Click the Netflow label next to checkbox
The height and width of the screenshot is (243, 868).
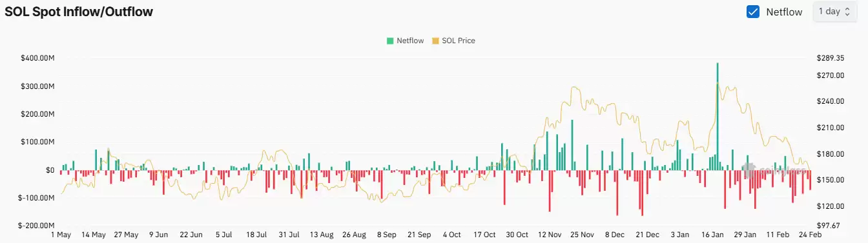click(784, 12)
